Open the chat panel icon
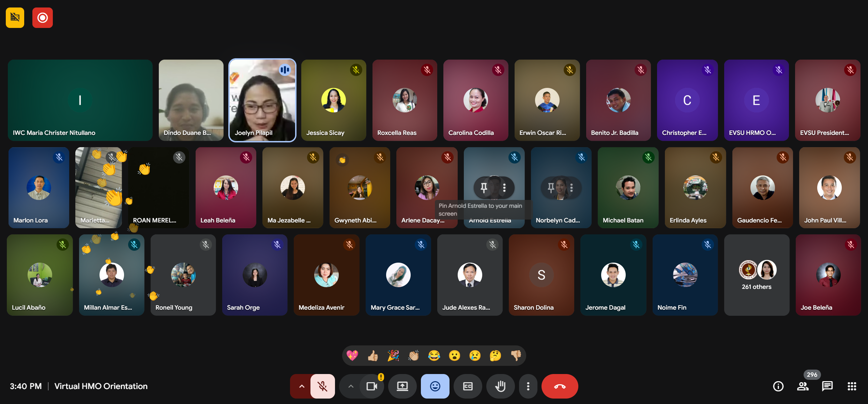 (827, 386)
